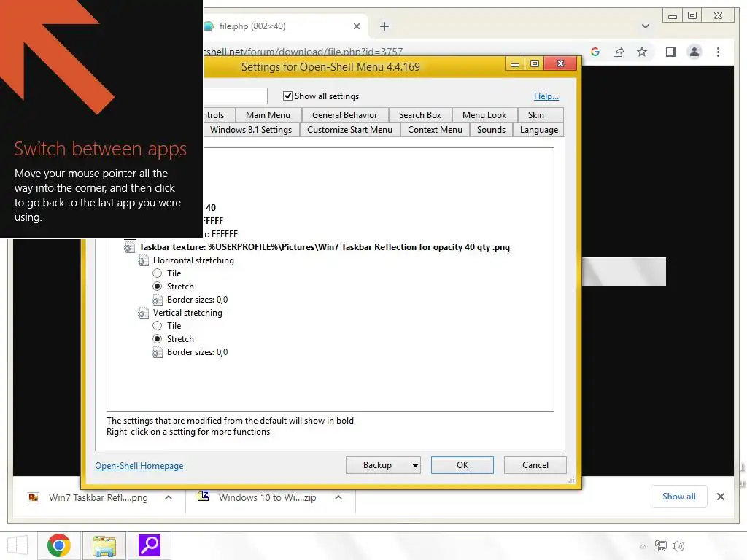Open the Help link

click(x=546, y=96)
